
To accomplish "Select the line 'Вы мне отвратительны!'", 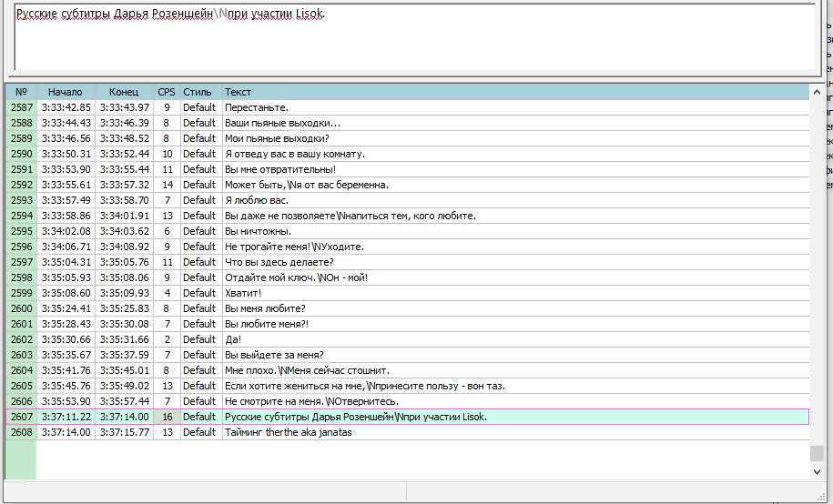I will [x=280, y=169].
